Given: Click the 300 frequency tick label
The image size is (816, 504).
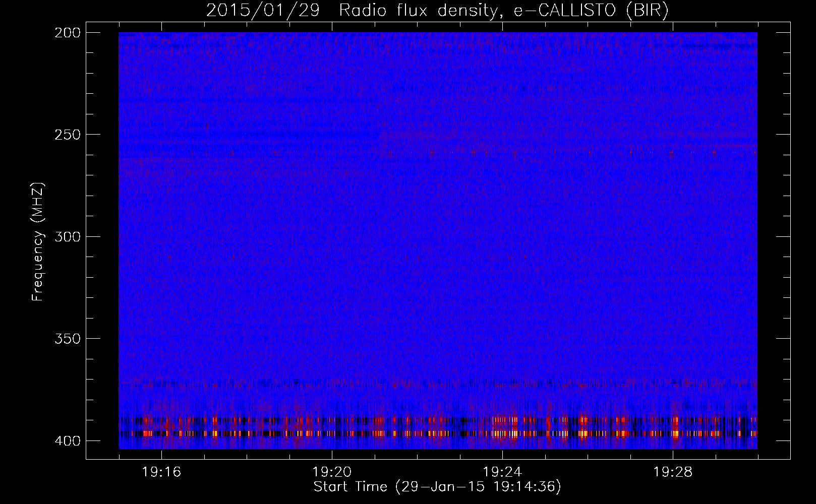Looking at the screenshot, I should coord(67,237).
